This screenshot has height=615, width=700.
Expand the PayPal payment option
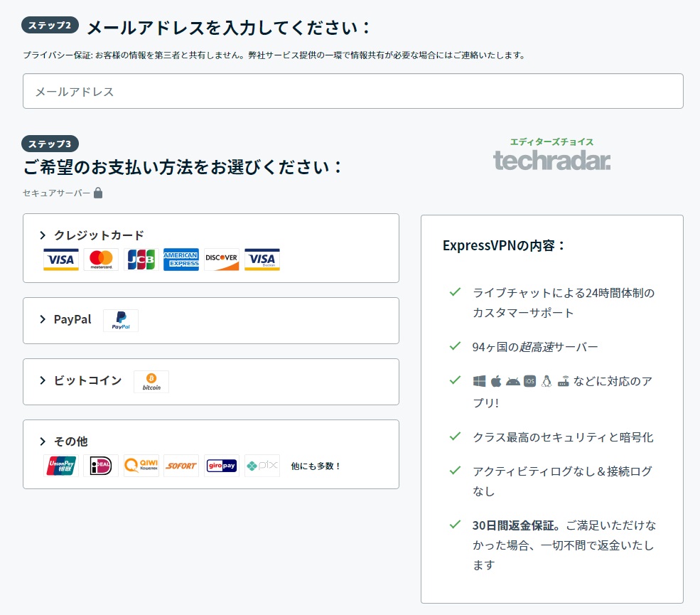point(211,321)
